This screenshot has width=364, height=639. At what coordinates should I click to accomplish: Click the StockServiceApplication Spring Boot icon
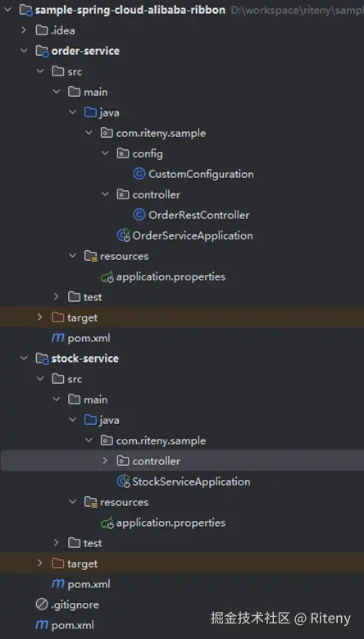click(123, 482)
